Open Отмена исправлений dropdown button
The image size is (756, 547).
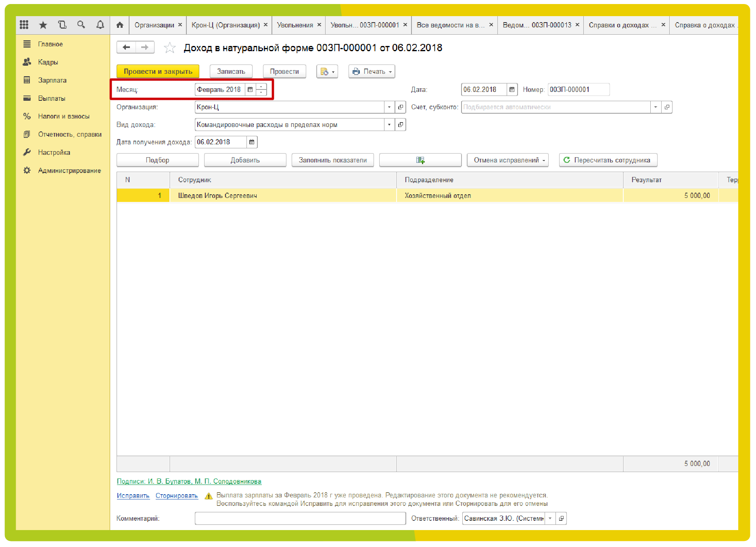click(x=507, y=160)
